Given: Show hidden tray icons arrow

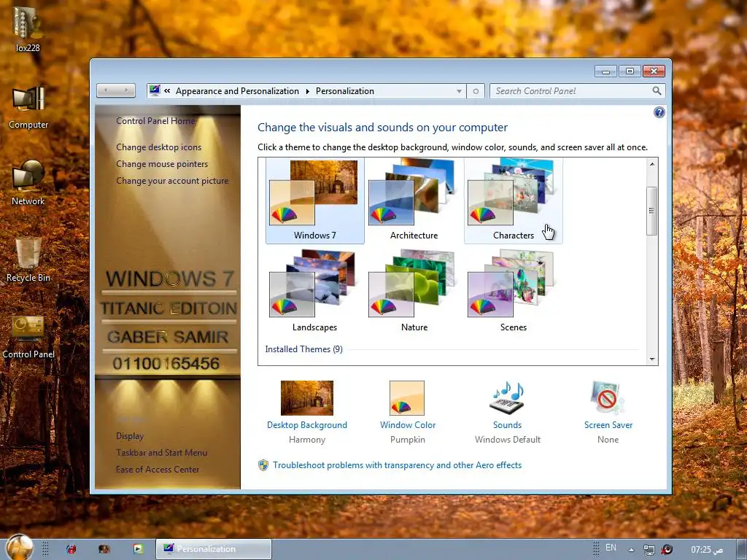Looking at the screenshot, I should 631,550.
